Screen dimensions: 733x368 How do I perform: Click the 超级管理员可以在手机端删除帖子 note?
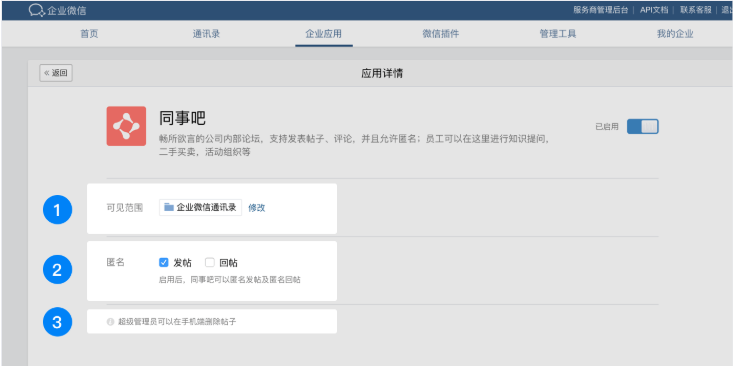[177, 322]
